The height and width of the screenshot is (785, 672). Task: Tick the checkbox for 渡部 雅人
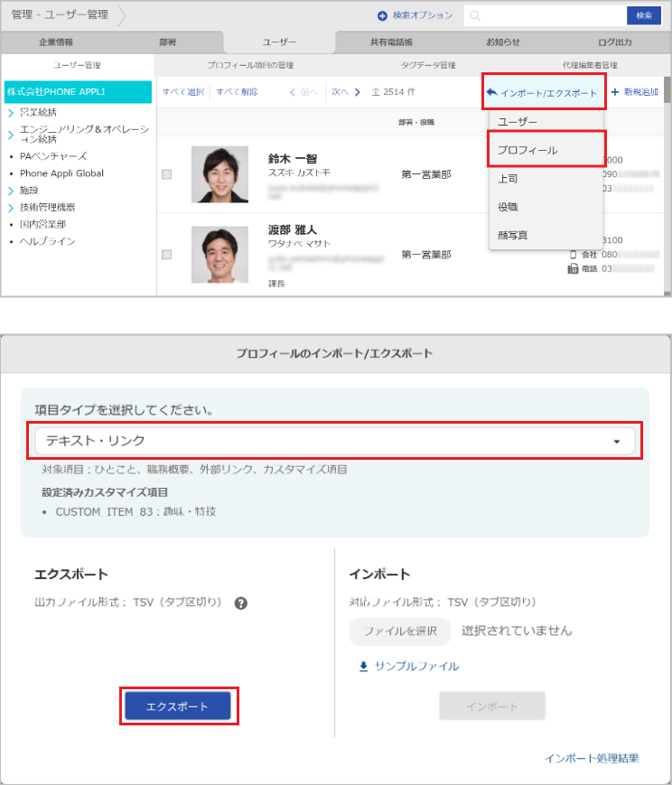pyautogui.click(x=167, y=255)
